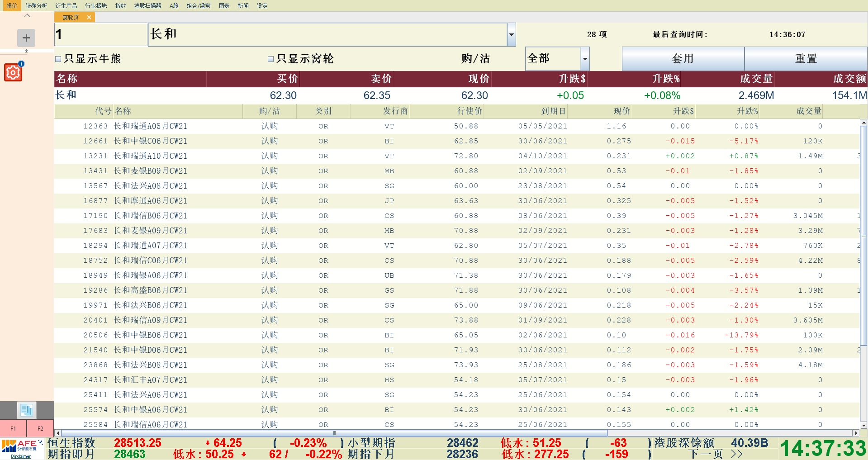Open the 衍生产品 menu
This screenshot has width=868, height=460.
click(x=66, y=5)
